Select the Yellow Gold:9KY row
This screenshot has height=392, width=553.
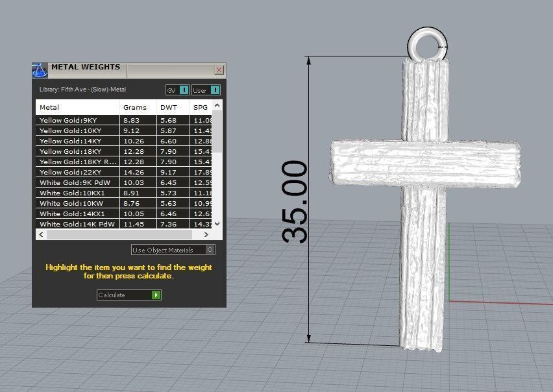point(124,120)
